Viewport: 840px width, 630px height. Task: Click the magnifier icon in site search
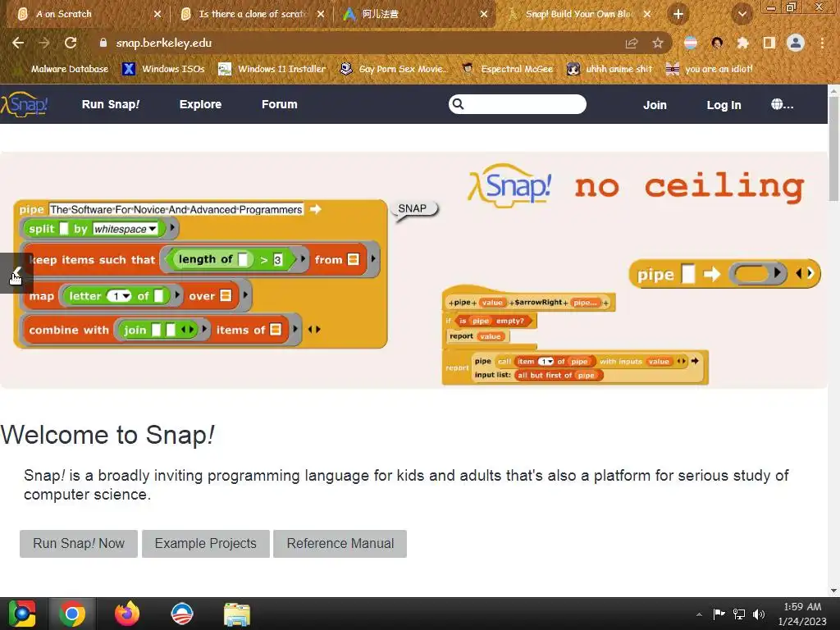tap(458, 104)
